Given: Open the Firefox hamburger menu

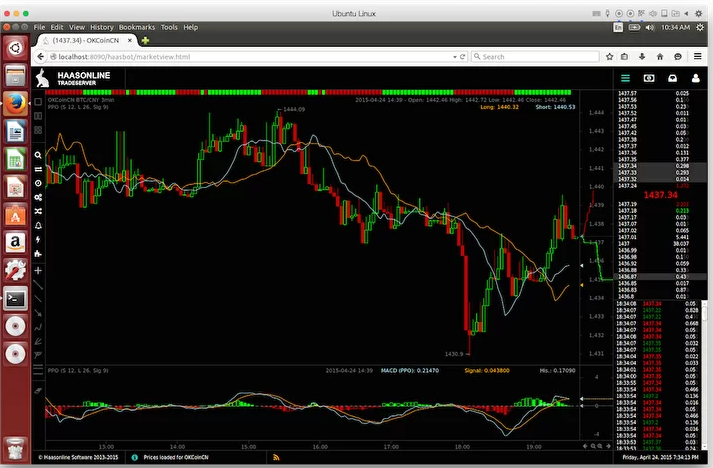Looking at the screenshot, I should (698, 56).
